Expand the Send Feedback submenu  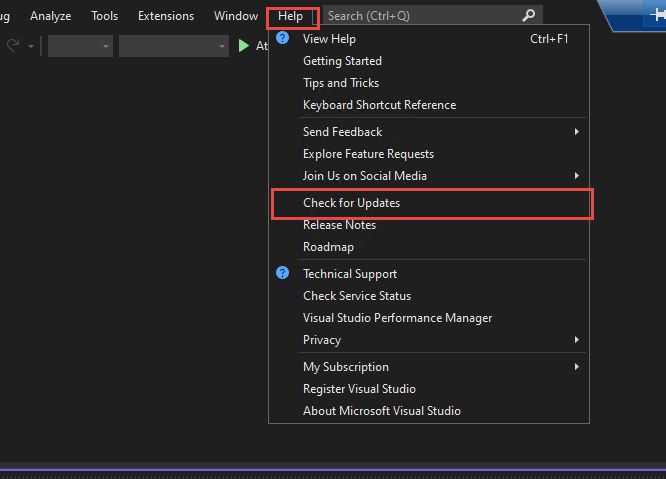tap(429, 132)
